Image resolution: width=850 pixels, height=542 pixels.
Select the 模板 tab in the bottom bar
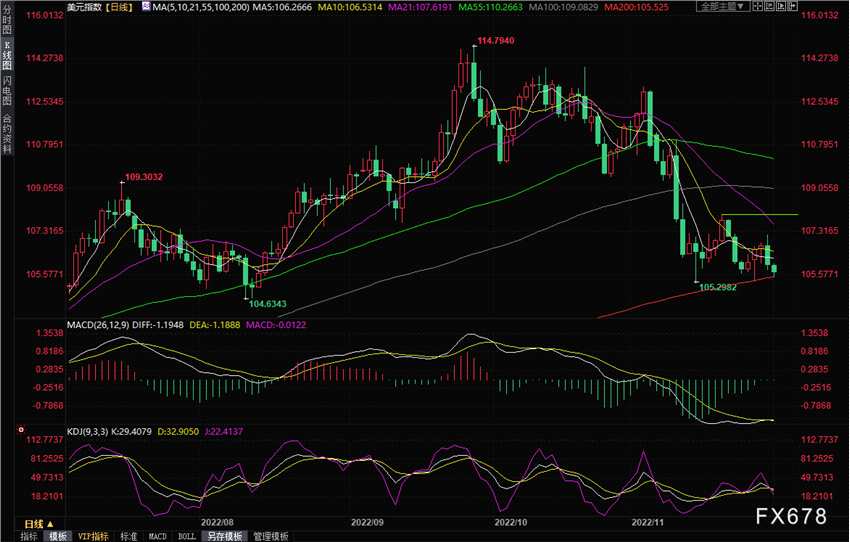[x=57, y=536]
